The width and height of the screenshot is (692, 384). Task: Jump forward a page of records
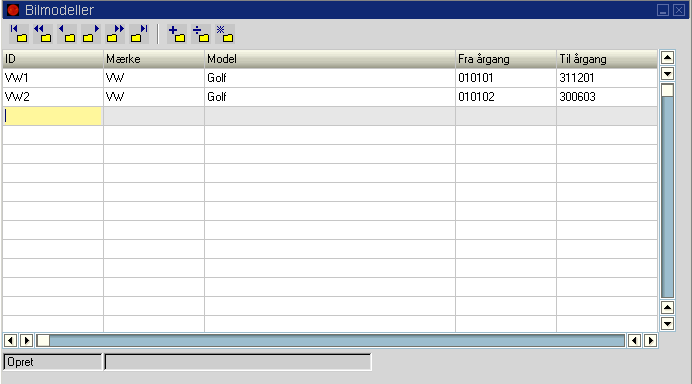click(115, 34)
